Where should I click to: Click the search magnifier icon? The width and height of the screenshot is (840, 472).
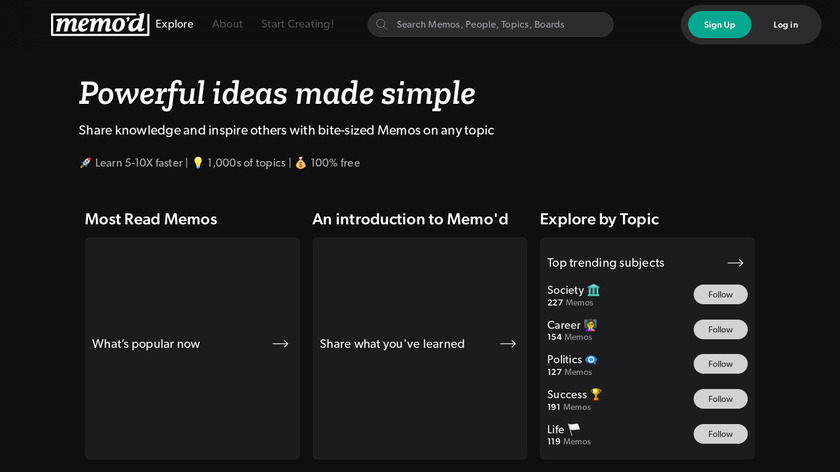tap(381, 24)
